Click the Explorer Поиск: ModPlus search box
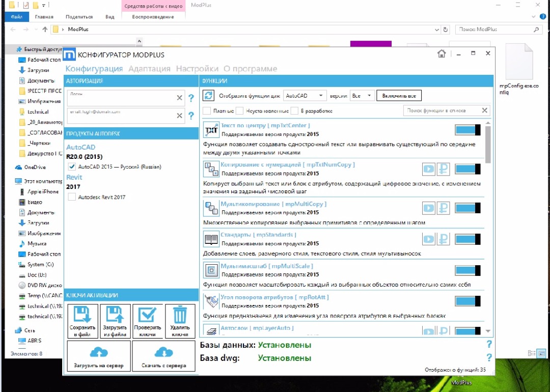Viewport: 550px width, 392px height. tap(498, 30)
